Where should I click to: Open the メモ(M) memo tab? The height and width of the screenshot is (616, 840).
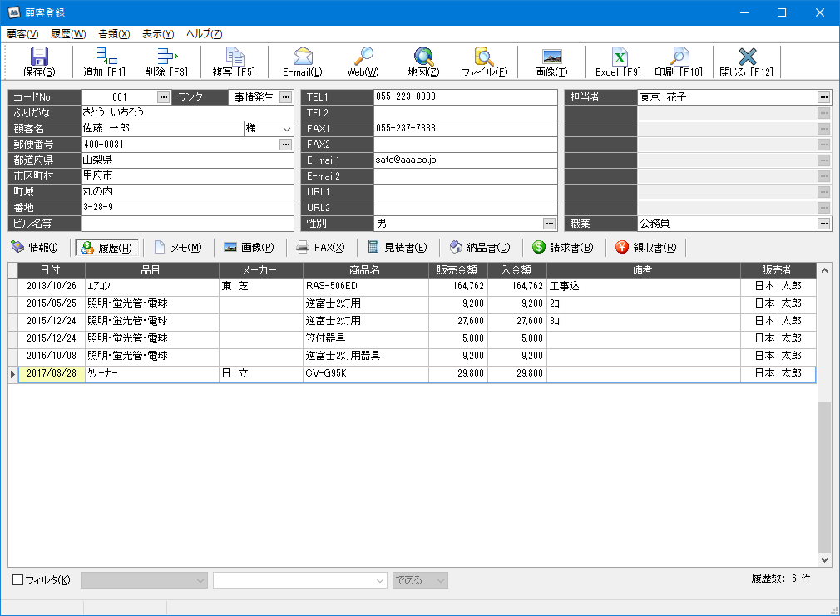click(178, 247)
